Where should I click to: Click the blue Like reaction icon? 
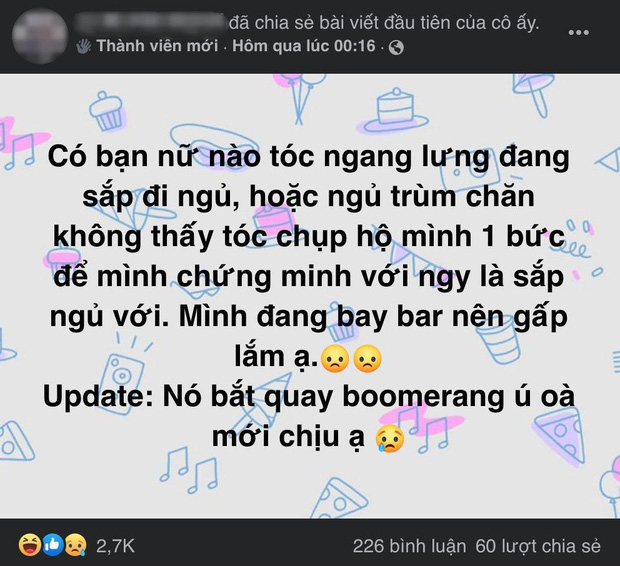(53, 545)
